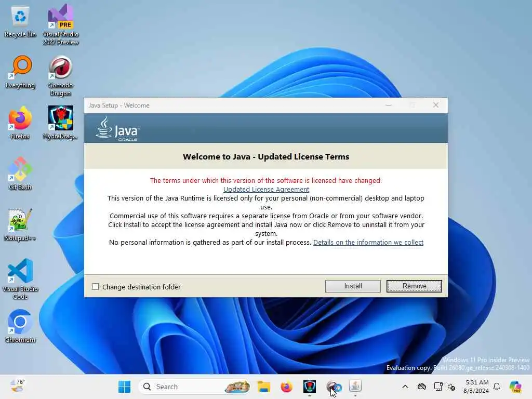The width and height of the screenshot is (532, 399).
Task: Open File Explorer from the taskbar
Action: [263, 387]
